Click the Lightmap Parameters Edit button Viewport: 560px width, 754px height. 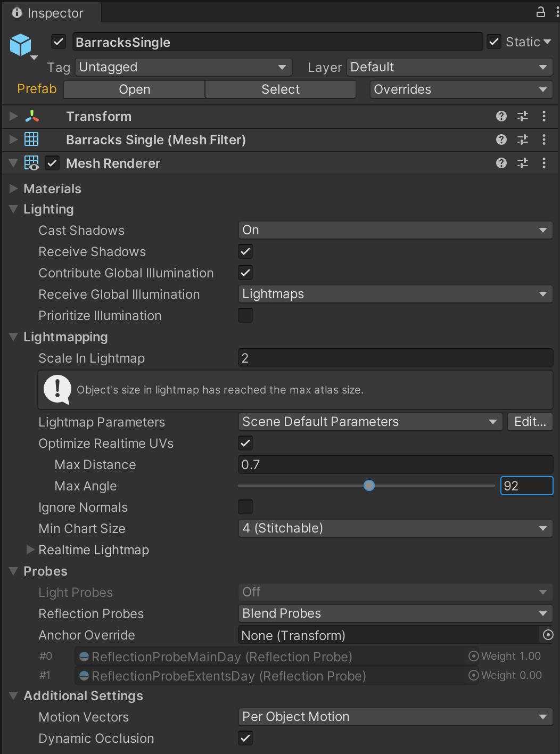[x=530, y=422]
